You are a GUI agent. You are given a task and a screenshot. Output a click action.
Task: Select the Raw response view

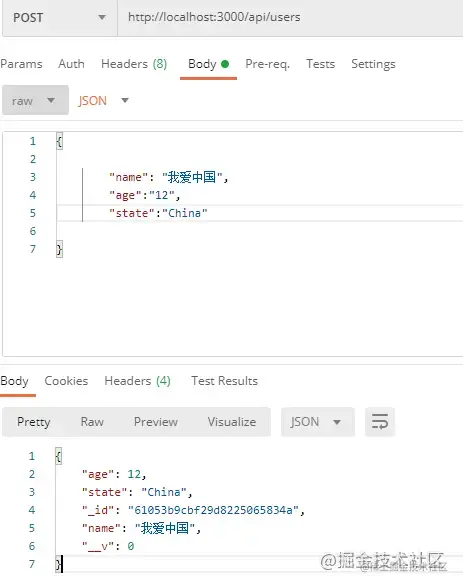pos(92,422)
